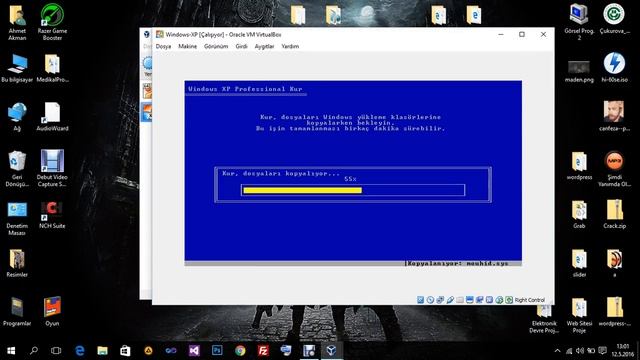Launch Debut Video Capture desktop shortcut
Image resolution: width=640 pixels, height=360 pixels.
[x=52, y=169]
